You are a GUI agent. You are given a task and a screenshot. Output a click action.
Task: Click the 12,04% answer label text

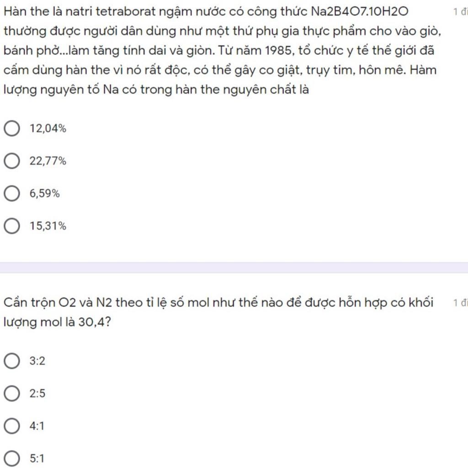(x=48, y=128)
